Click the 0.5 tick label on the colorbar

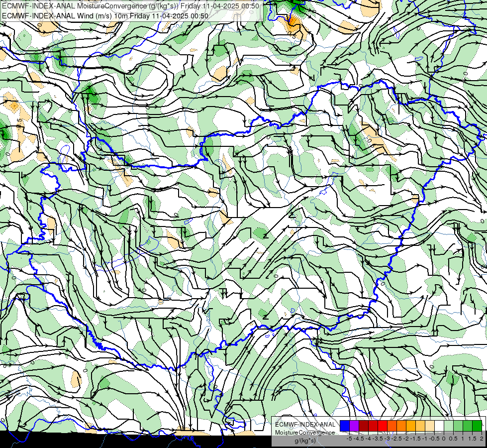tap(454, 439)
